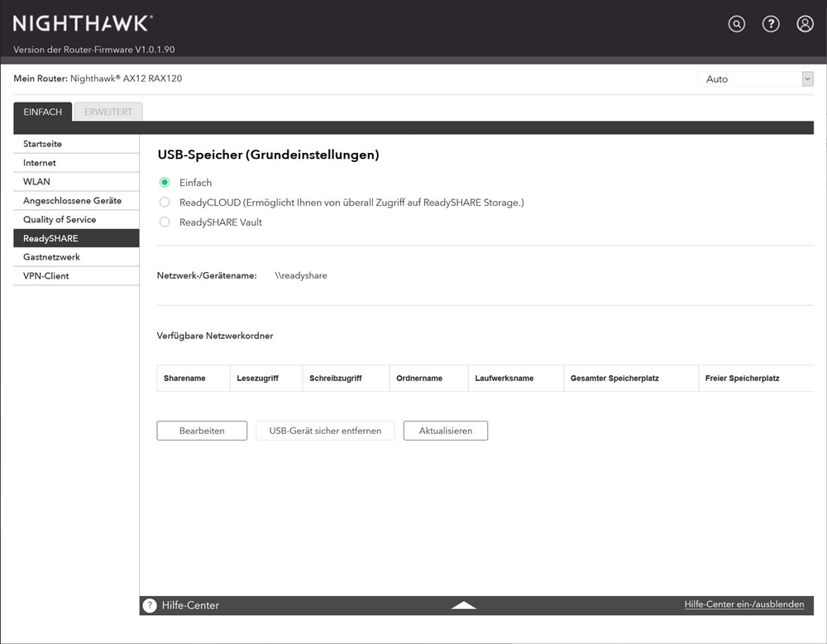Click the NIGHTHAWK logo
The height and width of the screenshot is (644, 827).
pyautogui.click(x=83, y=23)
